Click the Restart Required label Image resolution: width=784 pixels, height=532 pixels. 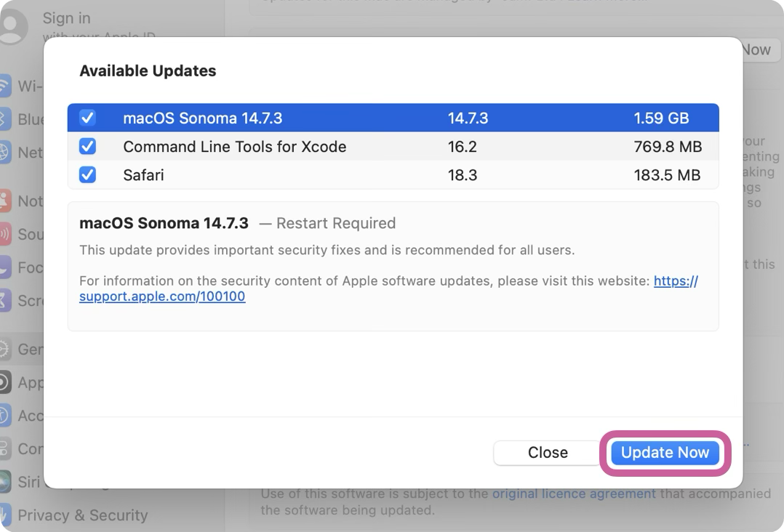click(336, 223)
